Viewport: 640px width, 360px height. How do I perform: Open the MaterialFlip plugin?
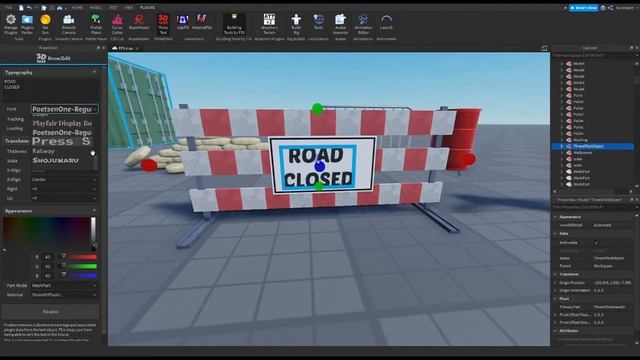(x=201, y=22)
